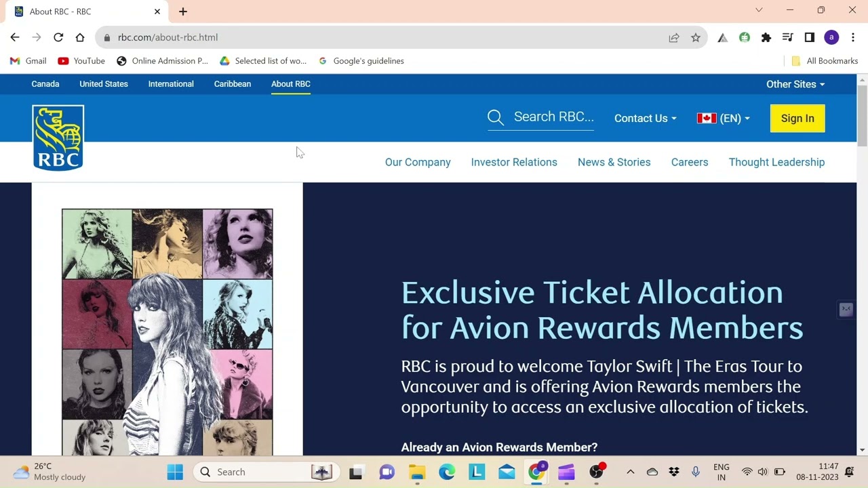Open the Windows Start button
The height and width of the screenshot is (488, 868).
tap(175, 472)
